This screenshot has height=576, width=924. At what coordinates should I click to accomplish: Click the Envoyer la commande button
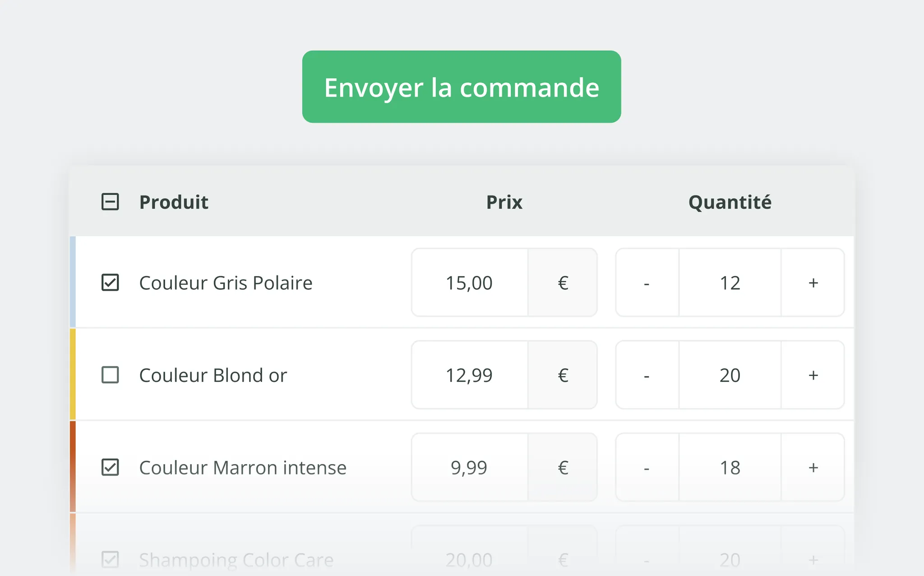point(462,87)
